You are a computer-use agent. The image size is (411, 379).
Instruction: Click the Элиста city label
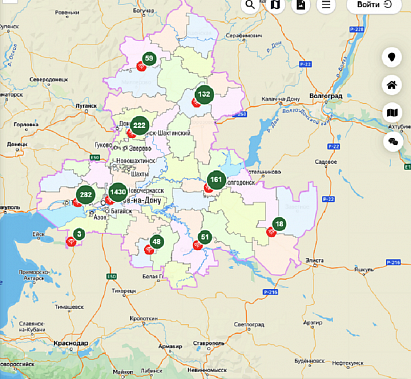(314, 260)
